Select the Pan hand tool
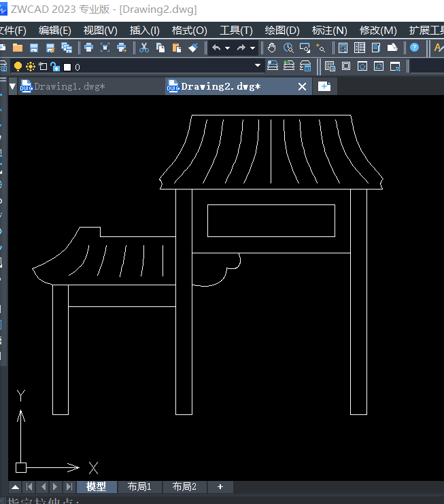The height and width of the screenshot is (504, 444). tap(272, 48)
